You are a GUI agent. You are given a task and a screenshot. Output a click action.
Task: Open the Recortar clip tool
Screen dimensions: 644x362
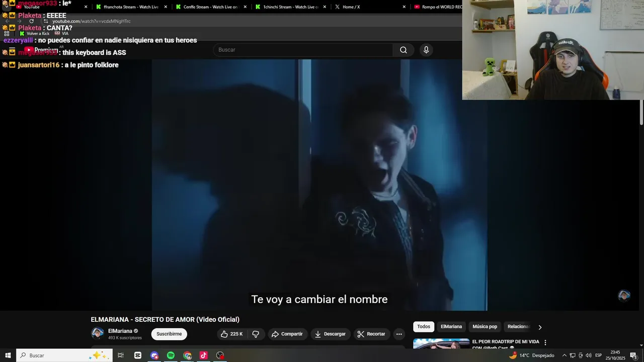pyautogui.click(x=371, y=334)
